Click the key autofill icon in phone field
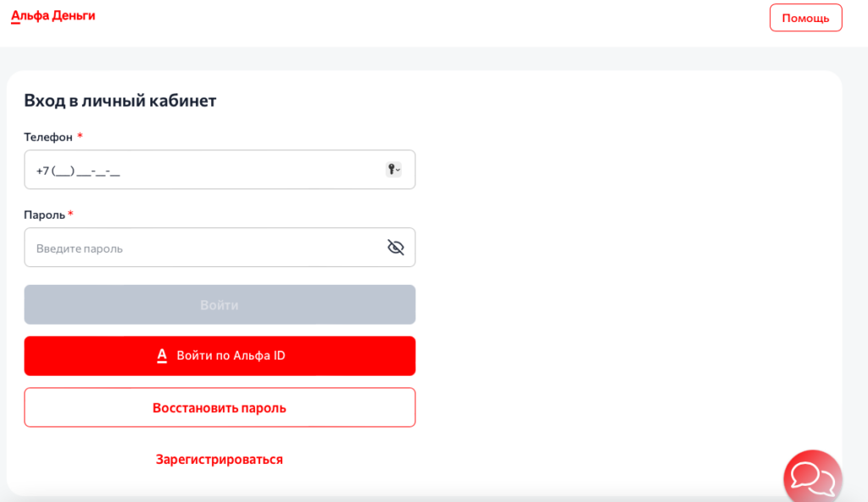This screenshot has height=502, width=868. (392, 170)
